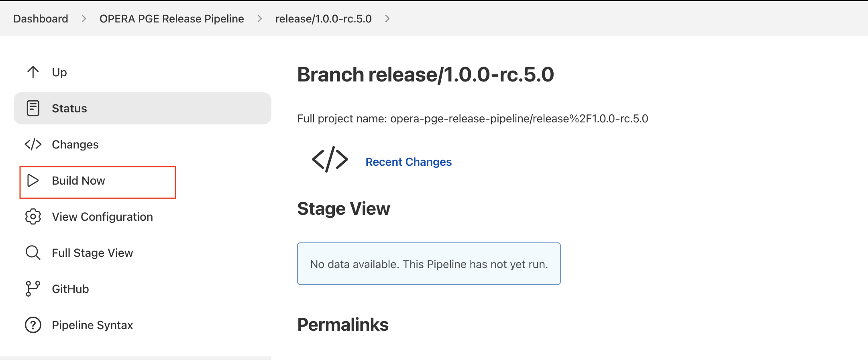868x360 pixels.
Task: Open Pipeline Syntax label in sidebar
Action: click(x=92, y=325)
